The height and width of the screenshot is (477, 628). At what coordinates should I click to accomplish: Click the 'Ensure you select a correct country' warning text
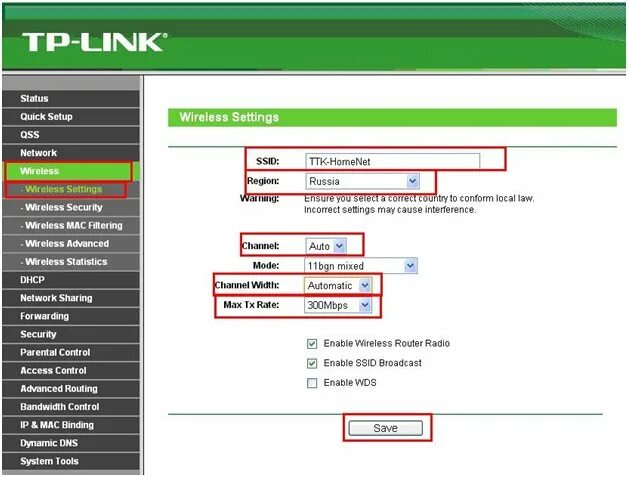419,204
